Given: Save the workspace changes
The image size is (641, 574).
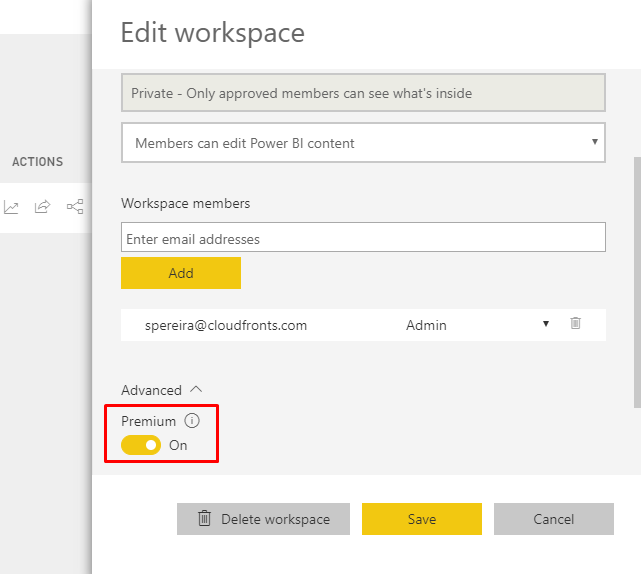Looking at the screenshot, I should 421,519.
